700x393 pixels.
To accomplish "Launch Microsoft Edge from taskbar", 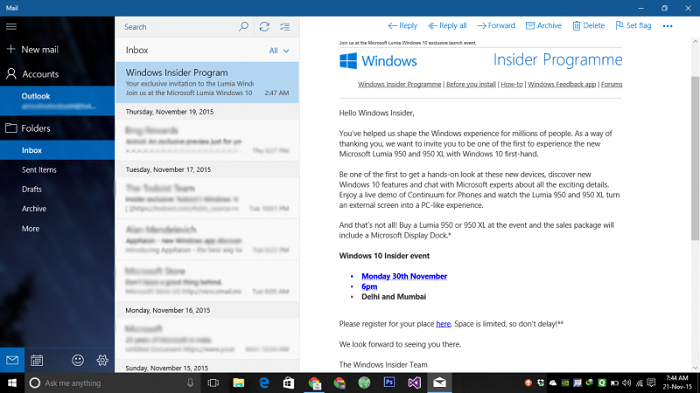I will (x=264, y=383).
